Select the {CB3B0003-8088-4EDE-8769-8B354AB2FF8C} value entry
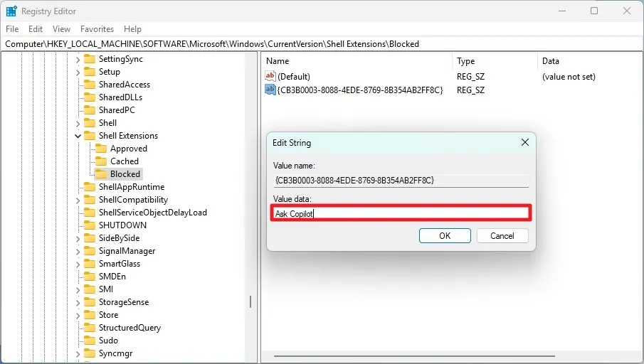 click(x=360, y=90)
